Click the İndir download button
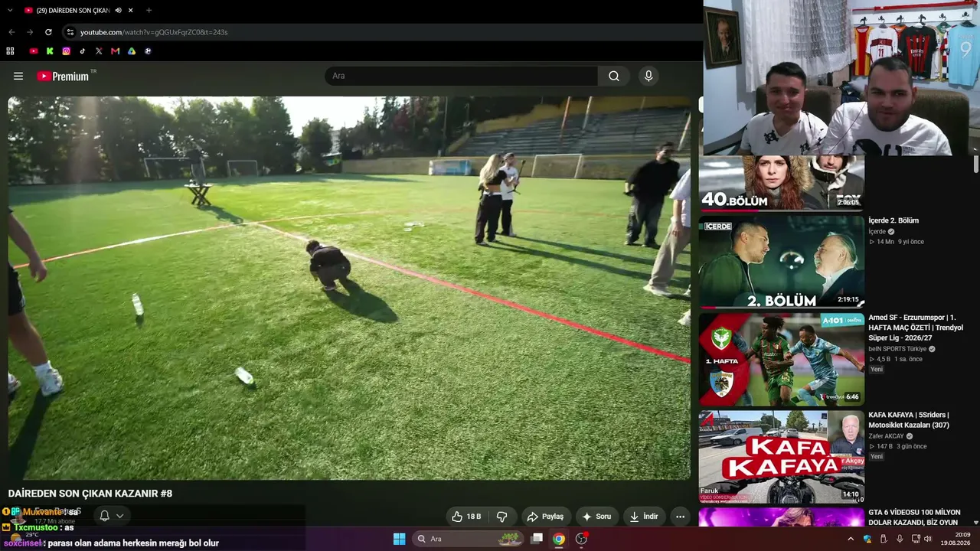 (x=644, y=517)
